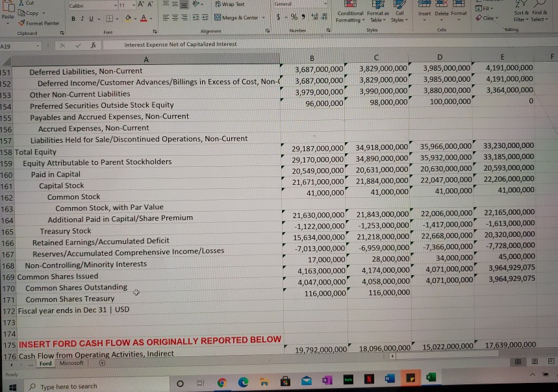Image resolution: width=558 pixels, height=392 pixels.
Task: Toggle align text left
Action: point(166,18)
